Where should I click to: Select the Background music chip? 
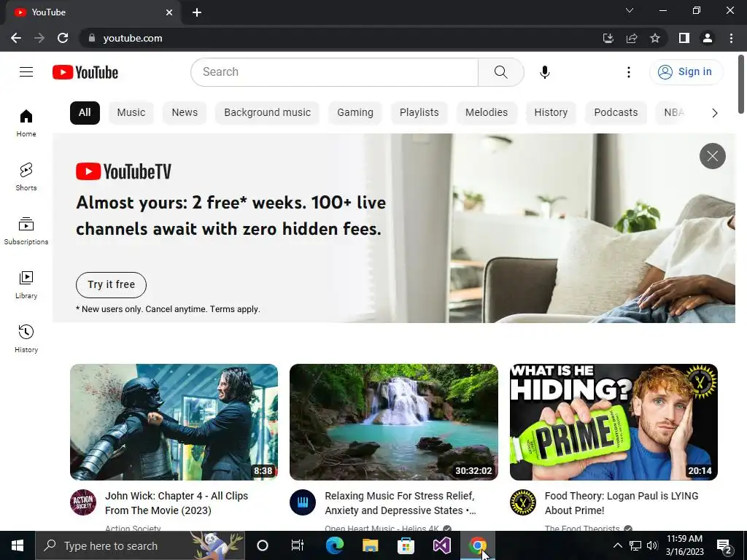click(267, 113)
